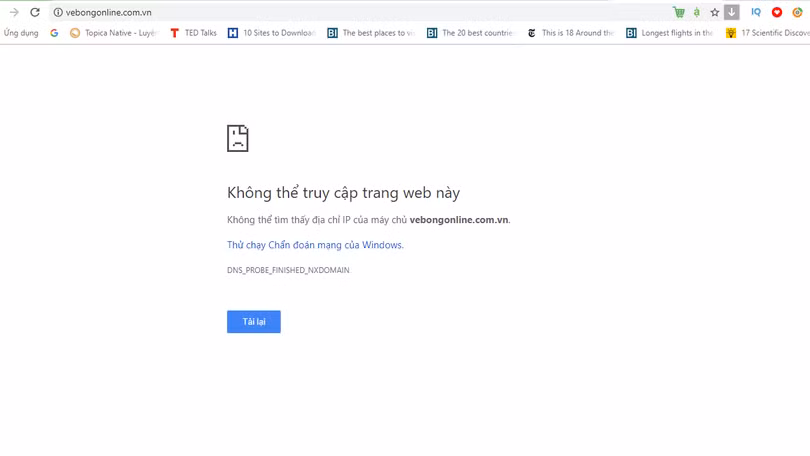Click the IQ extension icon
810x456 pixels.
pos(756,12)
